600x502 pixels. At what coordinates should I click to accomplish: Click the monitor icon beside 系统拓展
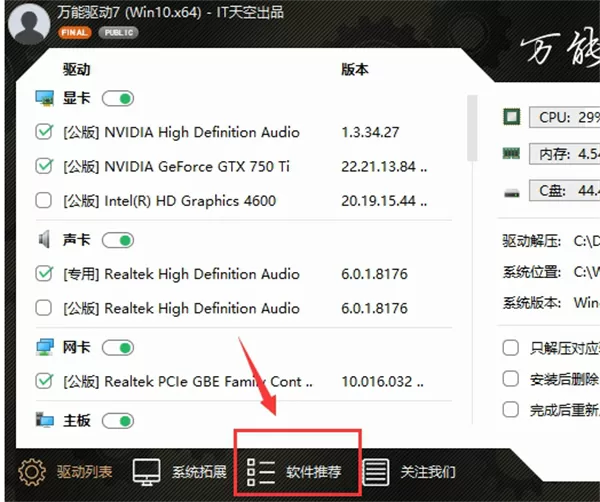pyautogui.click(x=147, y=472)
